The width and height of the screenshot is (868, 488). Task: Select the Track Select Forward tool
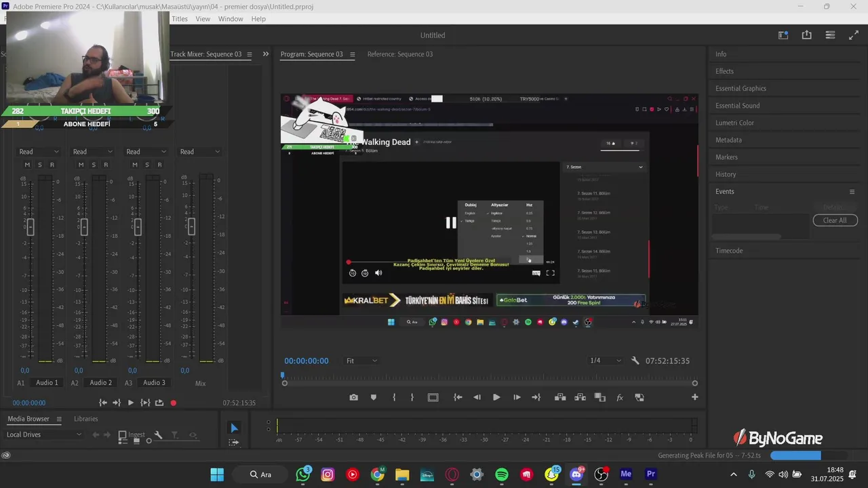coord(234,442)
